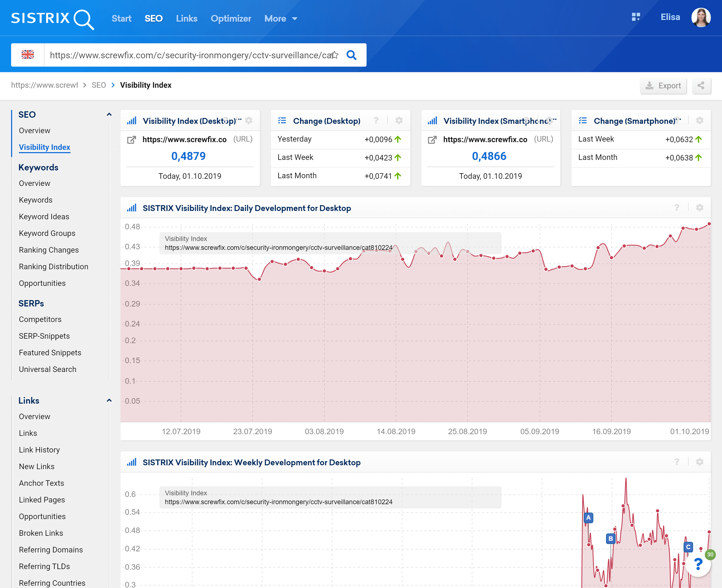Open Linked Pages
This screenshot has height=588, width=722.
pos(42,500)
